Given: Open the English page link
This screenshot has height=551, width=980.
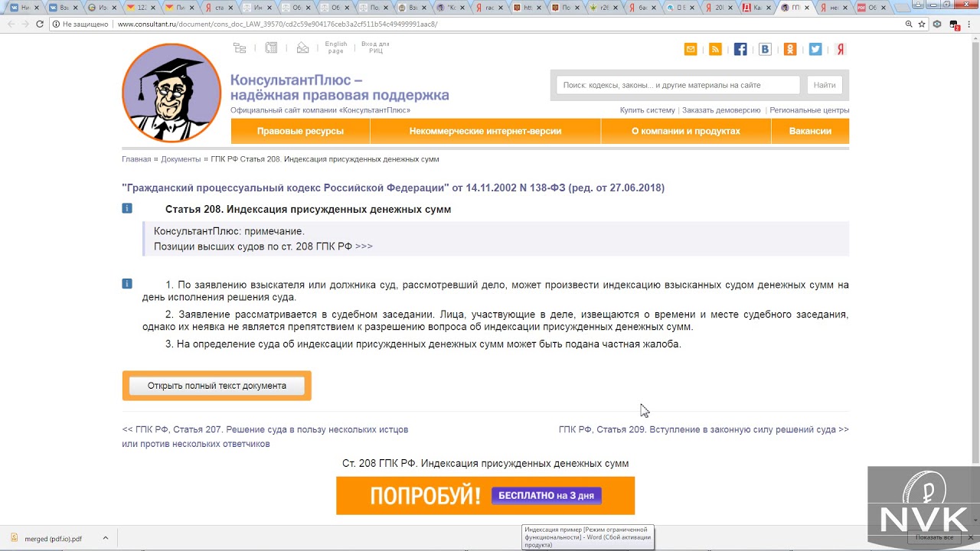Looking at the screenshot, I should pyautogui.click(x=336, y=47).
